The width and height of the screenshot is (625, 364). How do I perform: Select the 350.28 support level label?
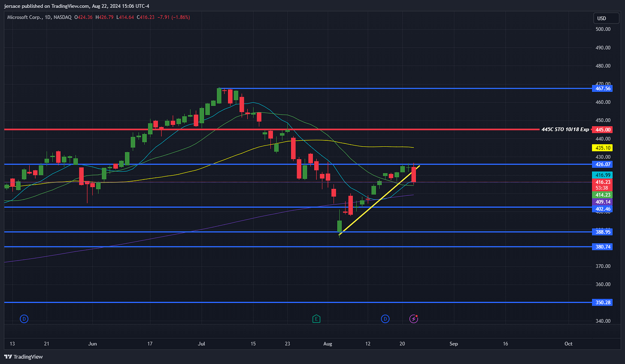coord(603,303)
